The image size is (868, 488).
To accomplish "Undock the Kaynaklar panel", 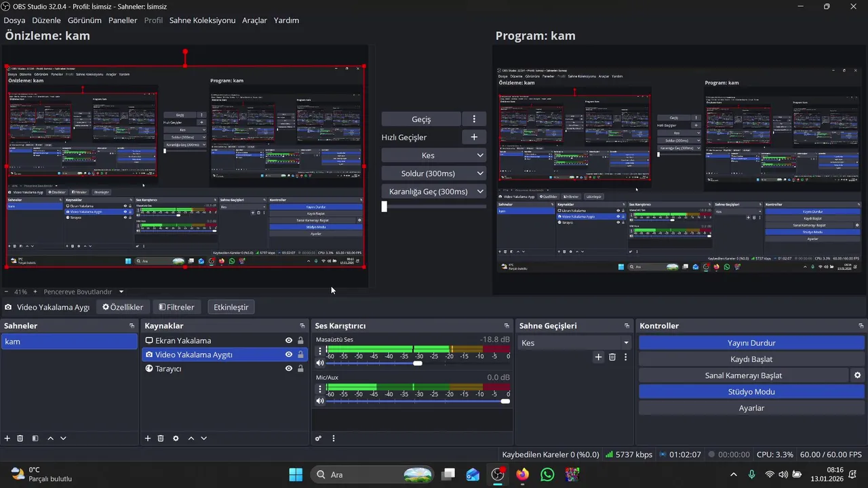I will coord(302,326).
